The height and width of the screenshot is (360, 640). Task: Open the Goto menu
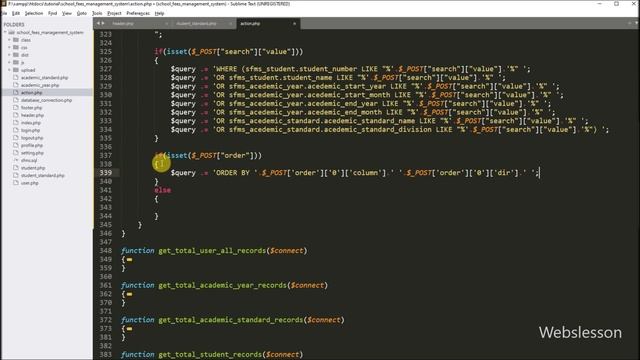tap(82, 13)
